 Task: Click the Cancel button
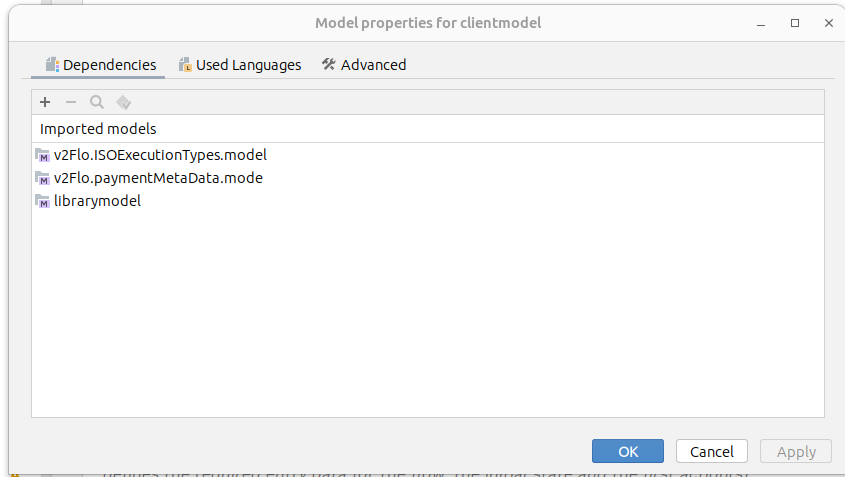[x=711, y=451]
